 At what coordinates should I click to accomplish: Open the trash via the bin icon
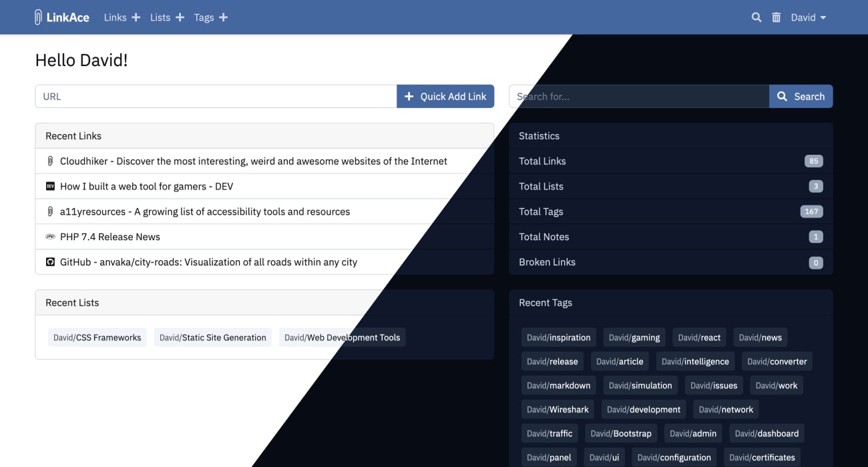click(x=776, y=17)
